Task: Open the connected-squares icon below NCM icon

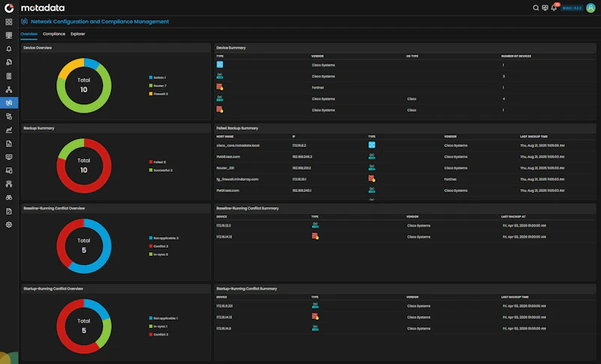Action: click(9, 116)
